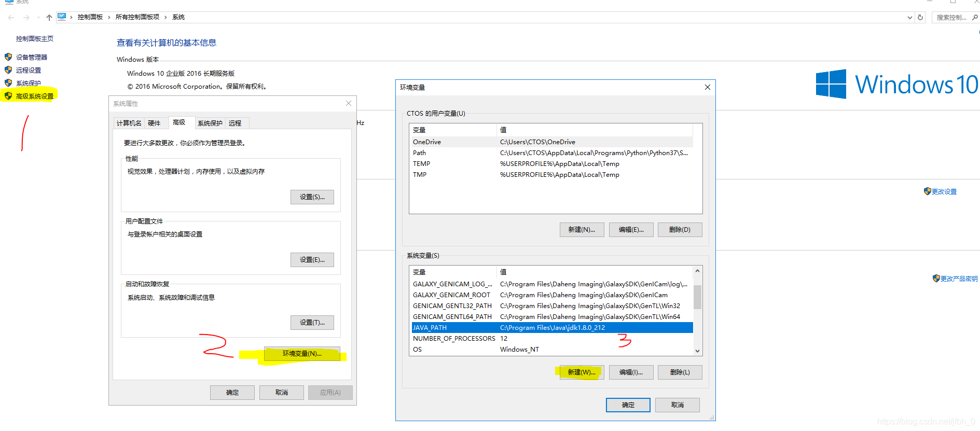980x431 pixels.
Task: Click the 更改产品密钥 link
Action: click(x=959, y=279)
